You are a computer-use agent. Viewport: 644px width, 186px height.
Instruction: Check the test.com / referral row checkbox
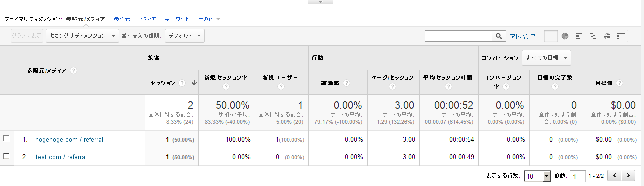point(6,156)
